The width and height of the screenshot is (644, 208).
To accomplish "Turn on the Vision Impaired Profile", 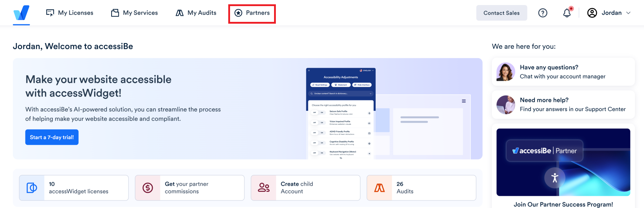I will coord(322,122).
